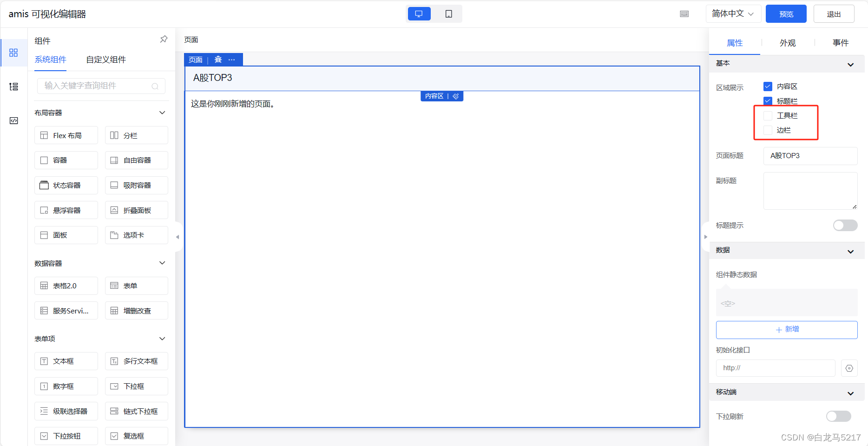Image resolution: width=868 pixels, height=446 pixels.
Task: Uncheck the 标题栏 checkbox
Action: tap(768, 100)
